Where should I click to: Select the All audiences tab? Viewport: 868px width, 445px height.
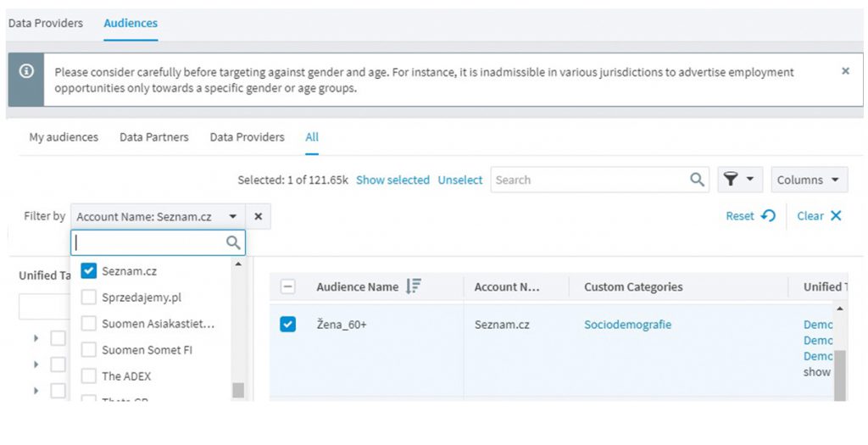312,136
